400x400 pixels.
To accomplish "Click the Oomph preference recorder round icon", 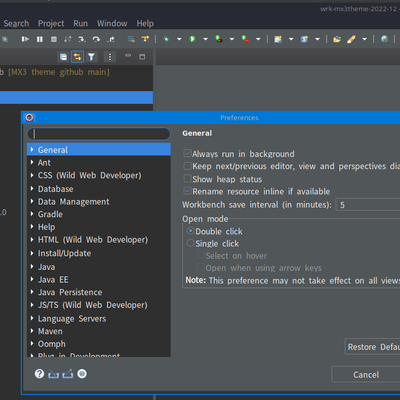I will pyautogui.click(x=82, y=374).
